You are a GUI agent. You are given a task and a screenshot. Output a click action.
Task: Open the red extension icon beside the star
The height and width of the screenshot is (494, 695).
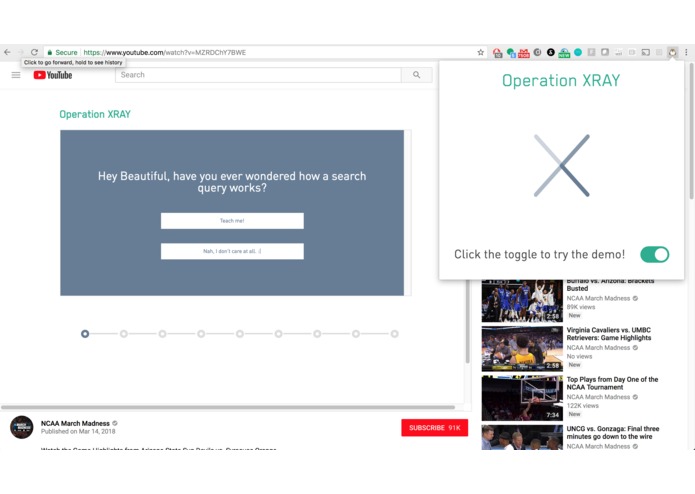(x=497, y=53)
